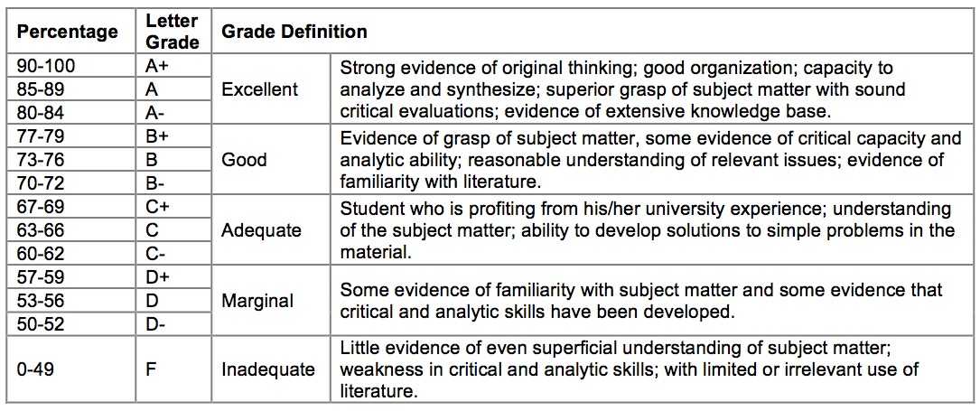The width and height of the screenshot is (980, 411).
Task: Click the 85-89 percentage cell
Action: tap(72, 89)
